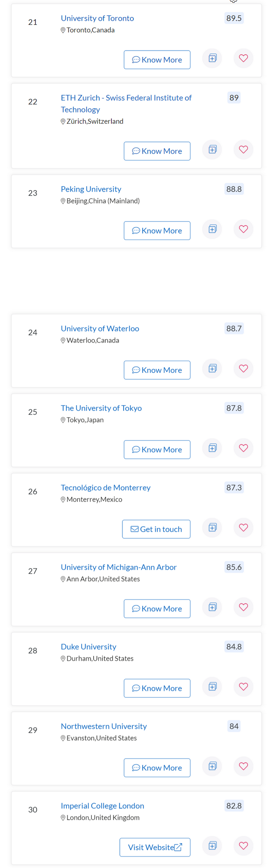Open Duke University name link
Viewport: 272px width, 868px height.
[88, 647]
